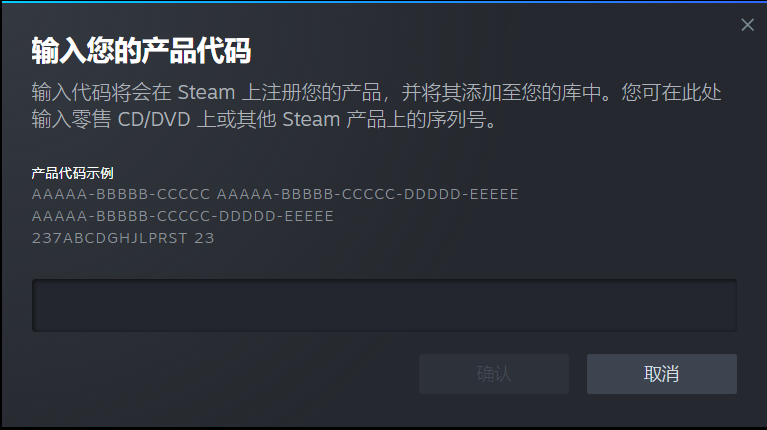Click the 并将其添加至您的库中 phrase

coord(501,92)
